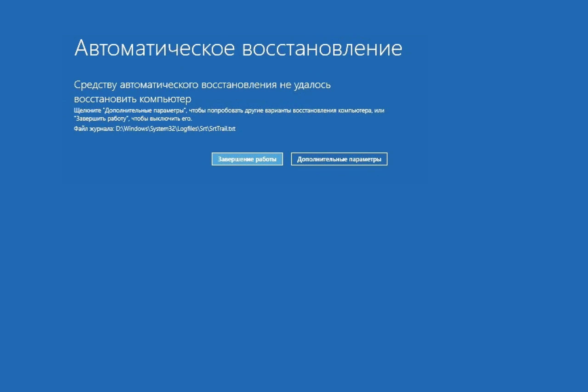Viewport: 588px width, 392px height.
Task: Click the SrtTrail.txt file name
Action: click(x=222, y=129)
